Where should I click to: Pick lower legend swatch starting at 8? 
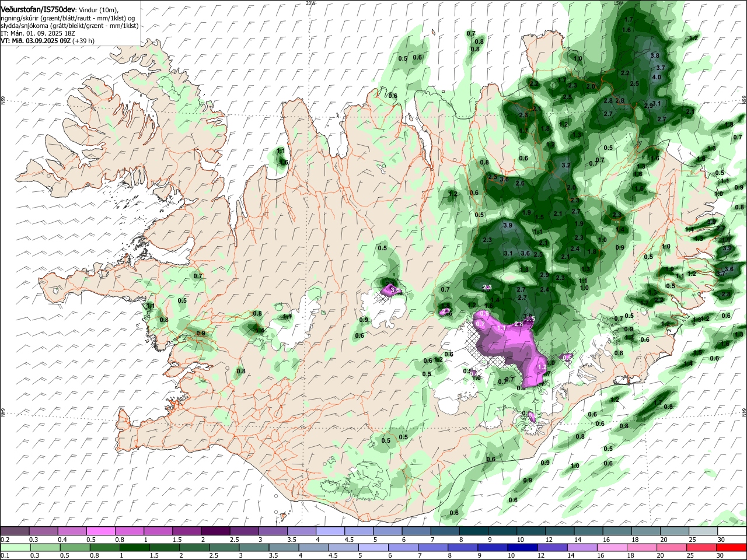click(462, 547)
